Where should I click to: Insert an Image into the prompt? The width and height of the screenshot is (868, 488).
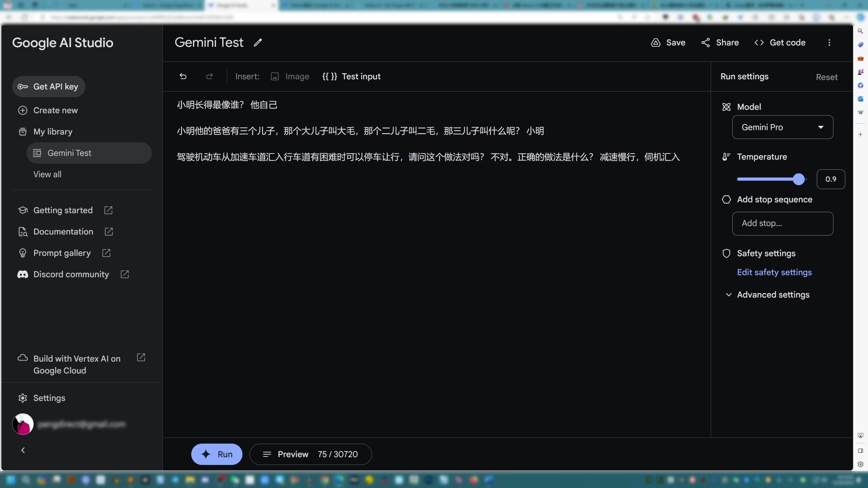290,76
